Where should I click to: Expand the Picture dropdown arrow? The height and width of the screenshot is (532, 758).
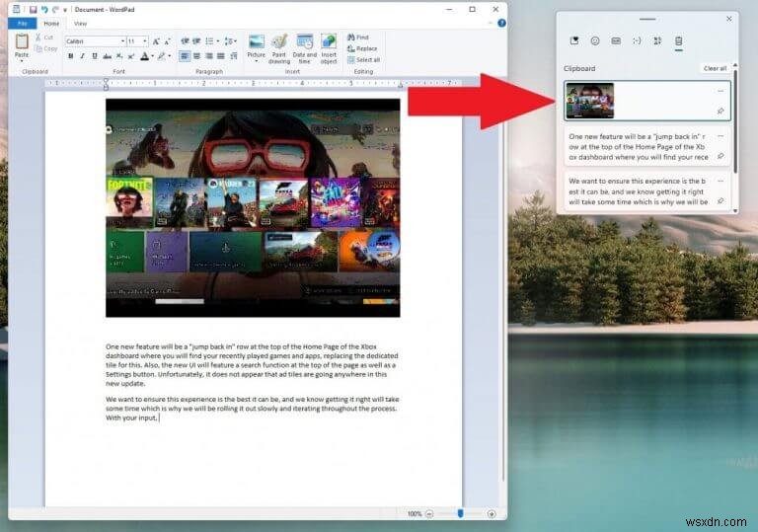(257, 61)
